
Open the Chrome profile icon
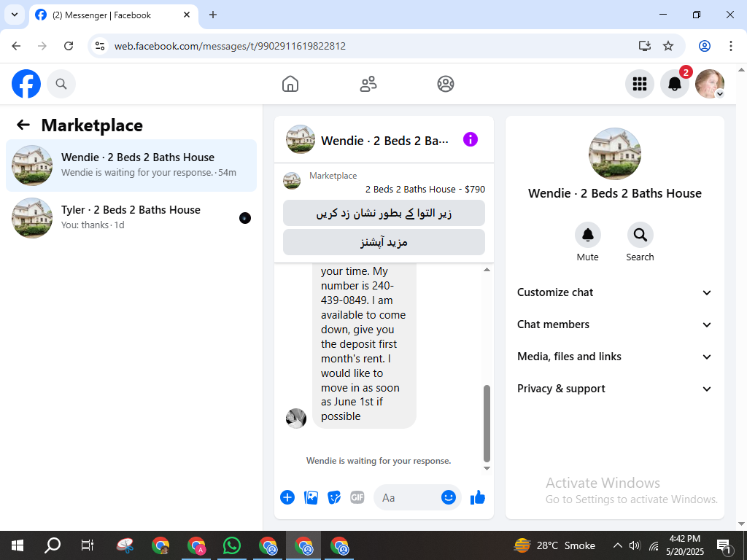pyautogui.click(x=705, y=46)
